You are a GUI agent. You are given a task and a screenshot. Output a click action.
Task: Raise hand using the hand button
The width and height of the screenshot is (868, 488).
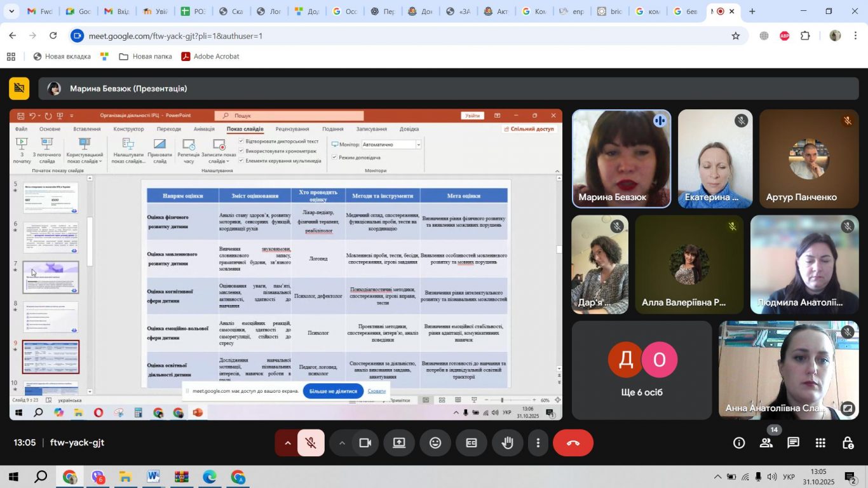pyautogui.click(x=508, y=443)
